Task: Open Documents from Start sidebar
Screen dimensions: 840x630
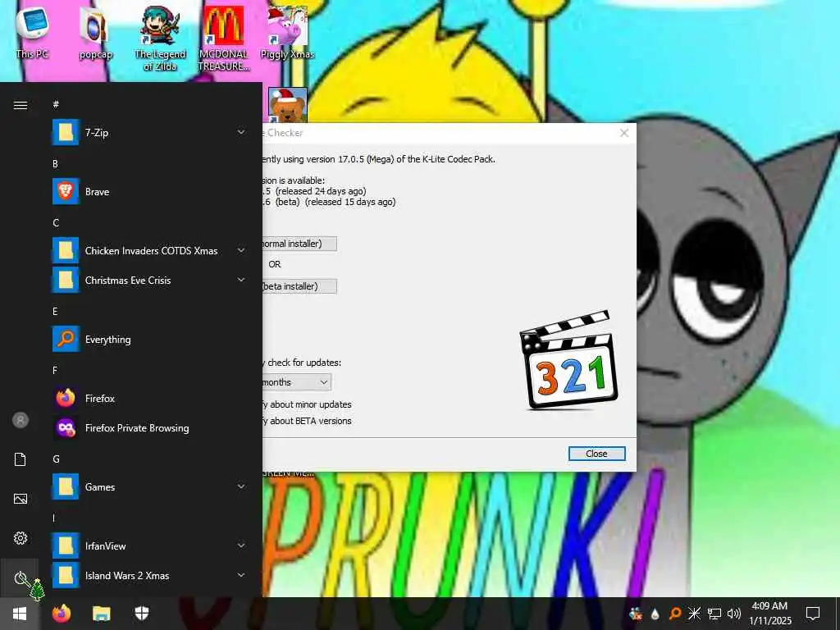Action: point(21,459)
